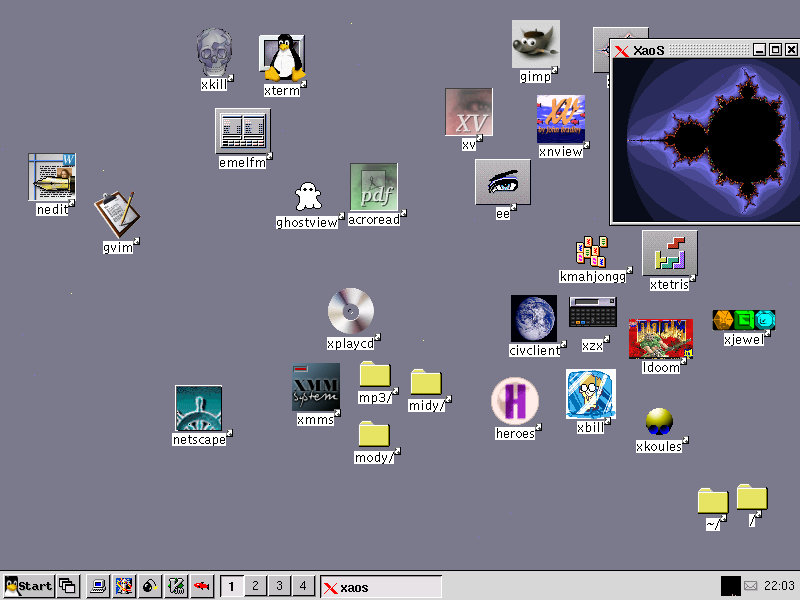This screenshot has height=600, width=800.
Task: Open the xbill game icon
Action: pos(591,394)
